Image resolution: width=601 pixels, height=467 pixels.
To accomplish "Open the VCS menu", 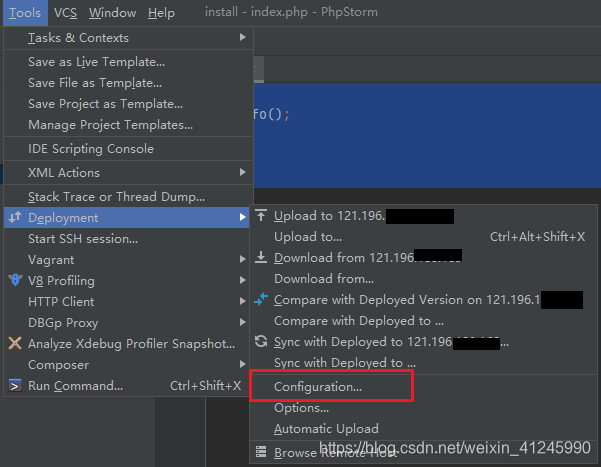I will pyautogui.click(x=65, y=13).
